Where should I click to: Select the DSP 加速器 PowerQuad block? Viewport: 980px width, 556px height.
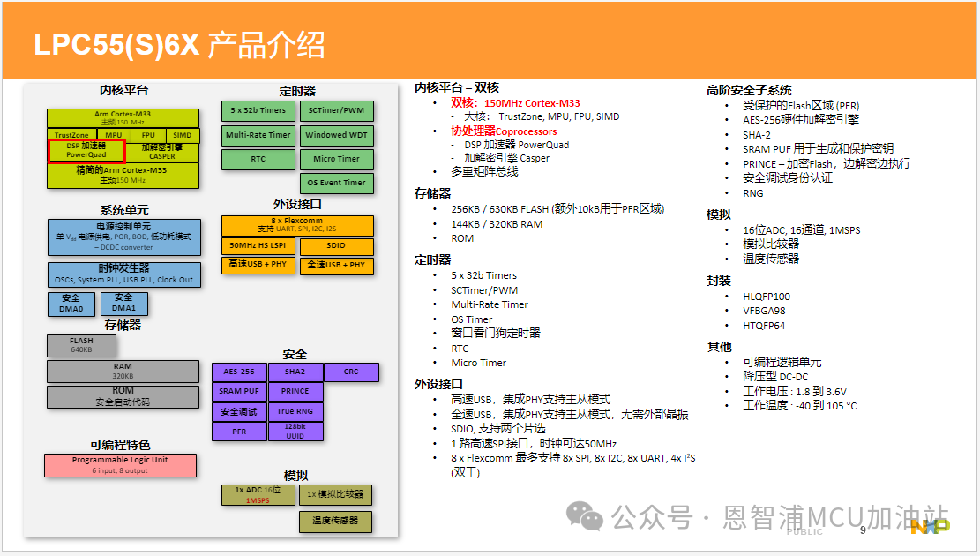click(x=86, y=151)
